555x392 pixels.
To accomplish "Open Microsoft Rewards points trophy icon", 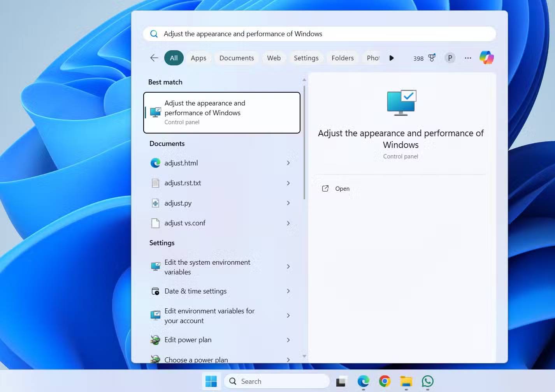I will (x=432, y=58).
